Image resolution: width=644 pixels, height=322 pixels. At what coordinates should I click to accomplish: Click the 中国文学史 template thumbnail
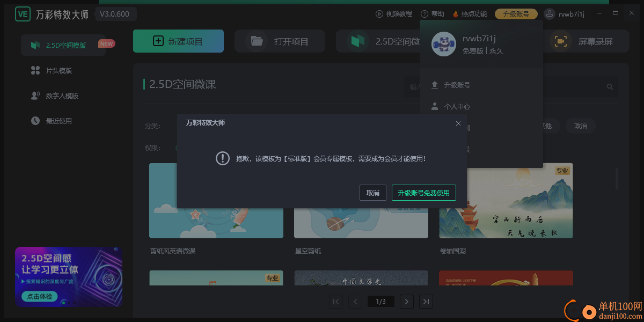tap(361, 277)
